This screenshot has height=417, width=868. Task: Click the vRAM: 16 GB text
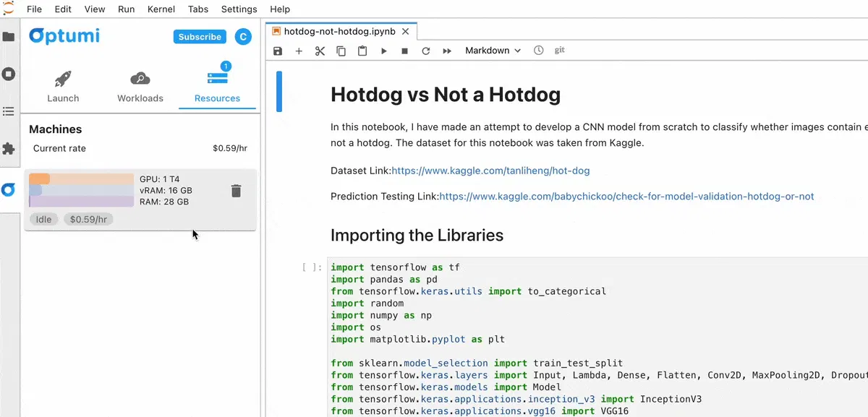pyautogui.click(x=166, y=190)
